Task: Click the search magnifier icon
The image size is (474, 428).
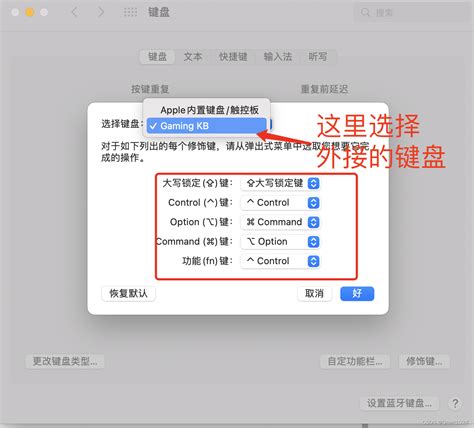Action: [365, 13]
